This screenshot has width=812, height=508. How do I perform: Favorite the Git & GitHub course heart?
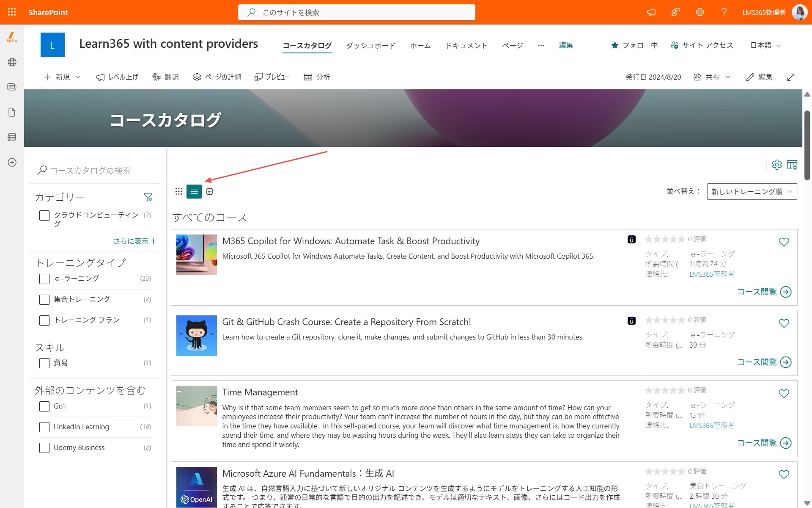[784, 323]
